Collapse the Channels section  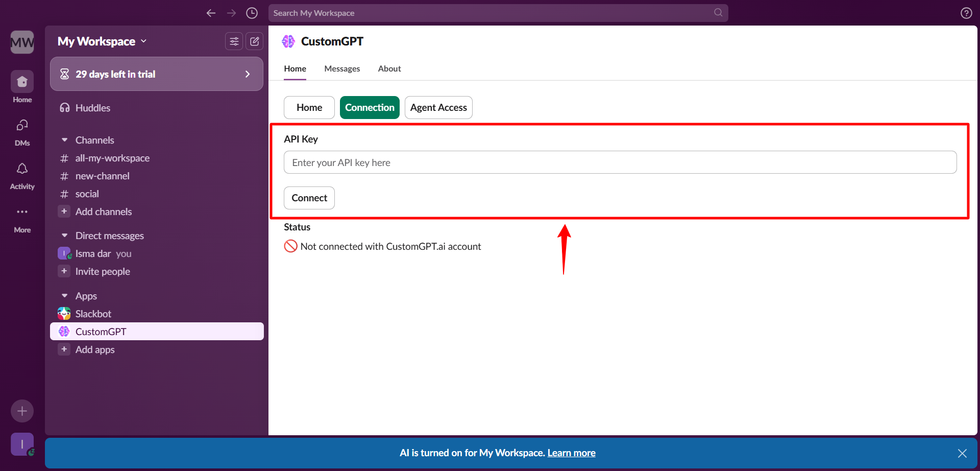click(x=64, y=140)
